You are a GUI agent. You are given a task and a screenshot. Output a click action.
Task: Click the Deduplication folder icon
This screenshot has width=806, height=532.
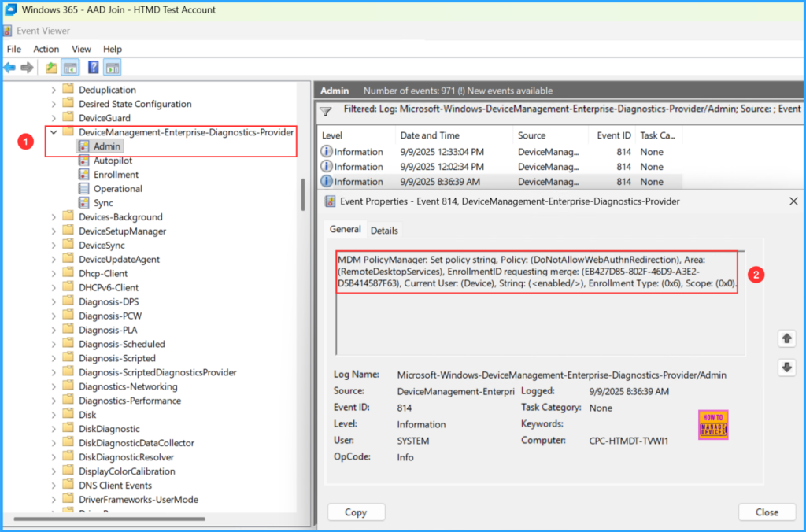click(68, 90)
